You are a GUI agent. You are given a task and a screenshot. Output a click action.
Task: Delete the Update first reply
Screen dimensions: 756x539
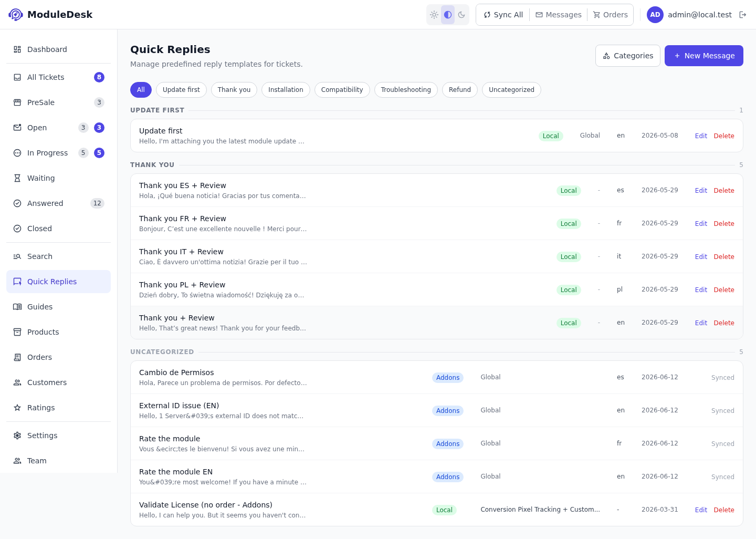click(724, 136)
